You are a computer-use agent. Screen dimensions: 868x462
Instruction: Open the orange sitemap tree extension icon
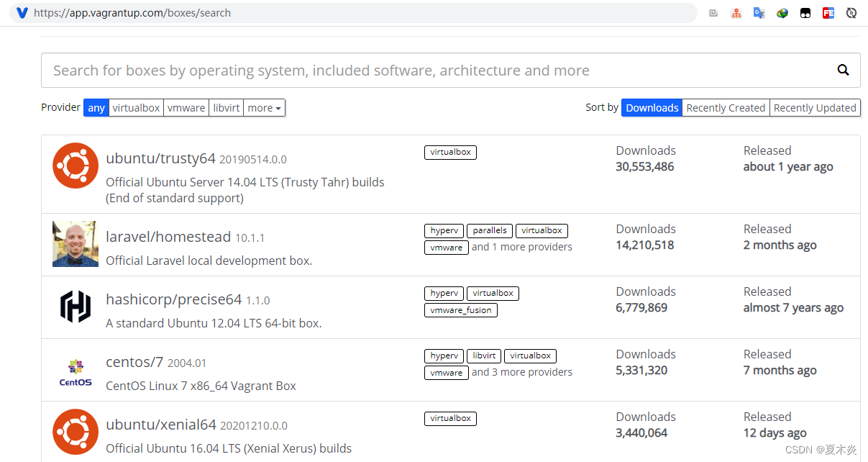coord(736,13)
